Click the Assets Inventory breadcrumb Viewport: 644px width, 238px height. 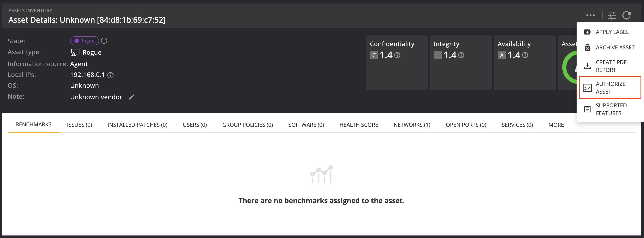point(30,10)
